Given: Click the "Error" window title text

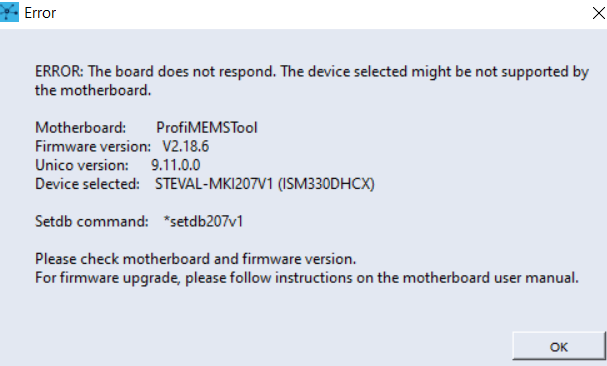Looking at the screenshot, I should click(x=40, y=13).
